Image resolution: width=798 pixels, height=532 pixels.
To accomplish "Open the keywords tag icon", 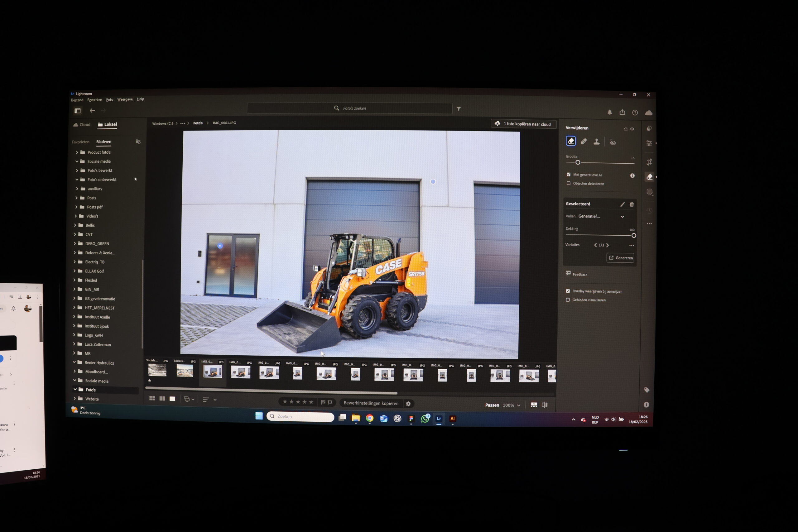I will coord(647,390).
